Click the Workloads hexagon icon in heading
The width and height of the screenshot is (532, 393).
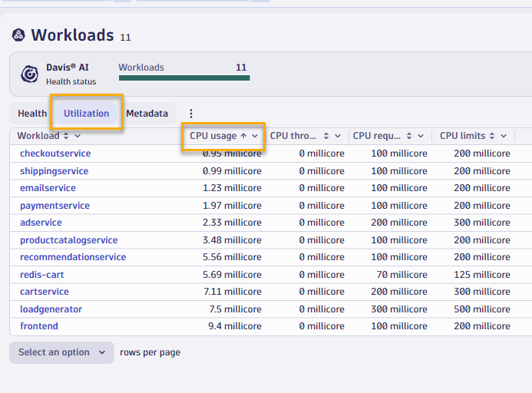[x=18, y=35]
